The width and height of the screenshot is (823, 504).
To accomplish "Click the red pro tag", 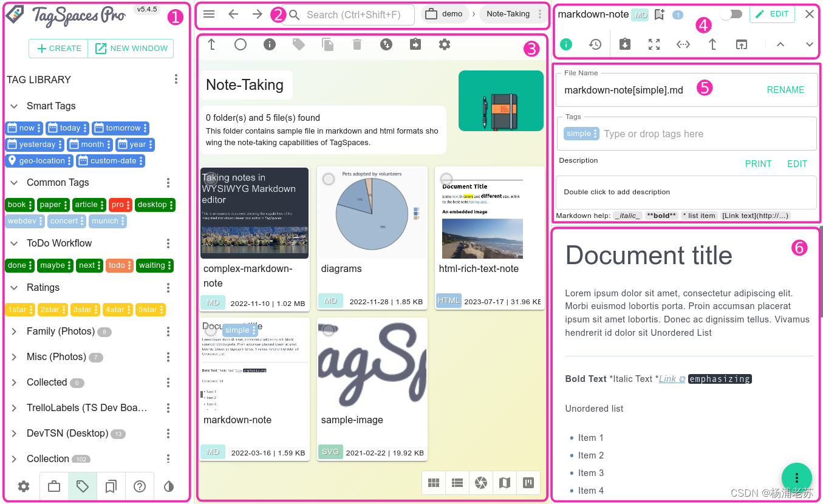I will coord(121,205).
